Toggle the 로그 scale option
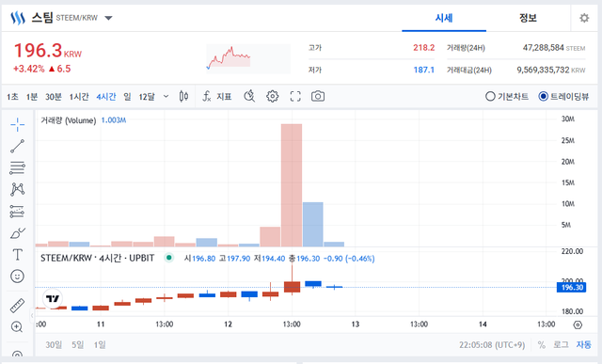The height and width of the screenshot is (364, 602). [x=561, y=344]
